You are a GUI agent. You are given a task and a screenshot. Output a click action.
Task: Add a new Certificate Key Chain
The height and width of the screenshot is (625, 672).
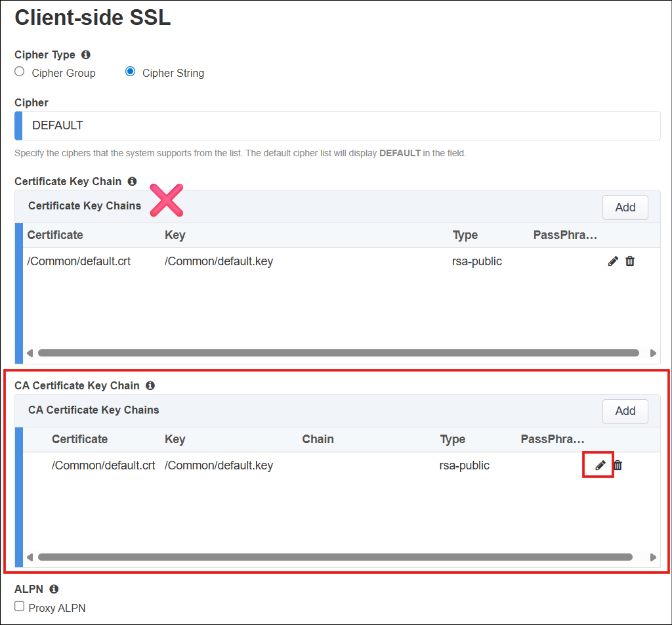click(x=625, y=207)
